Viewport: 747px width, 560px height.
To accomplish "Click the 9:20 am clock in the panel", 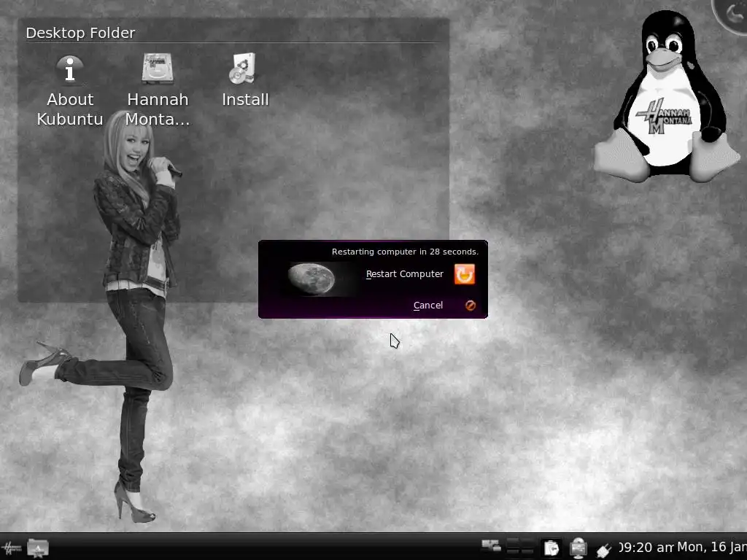I will coord(646,548).
